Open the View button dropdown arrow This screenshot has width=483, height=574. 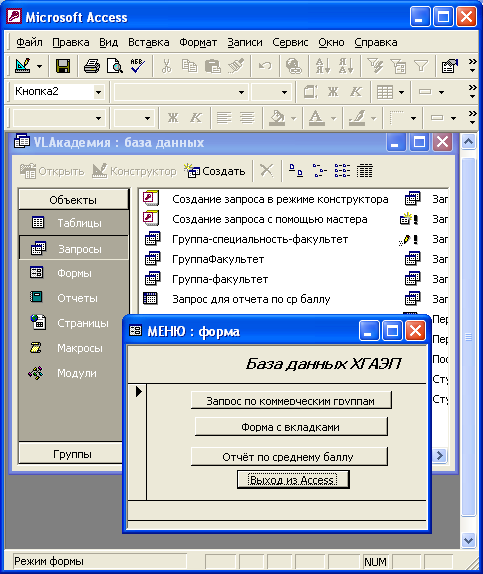click(x=39, y=67)
